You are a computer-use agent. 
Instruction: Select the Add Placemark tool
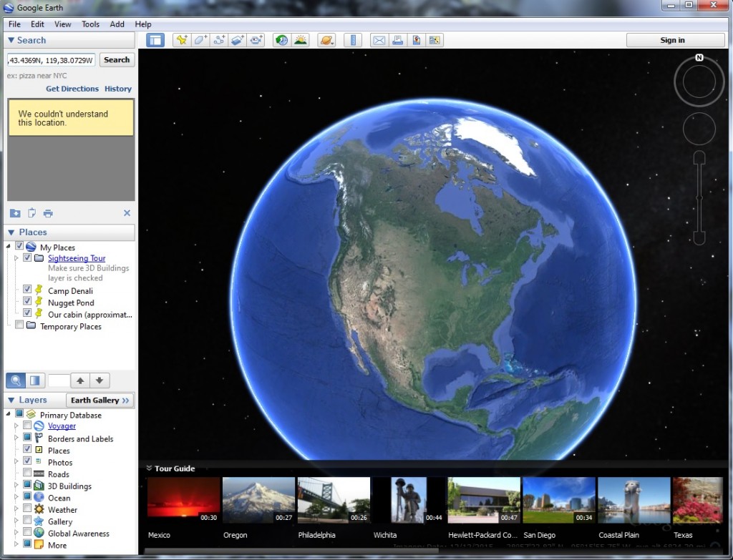pos(182,40)
